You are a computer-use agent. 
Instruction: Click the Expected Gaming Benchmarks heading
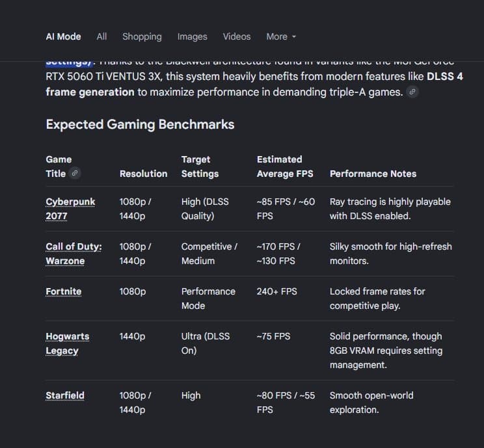pos(140,125)
